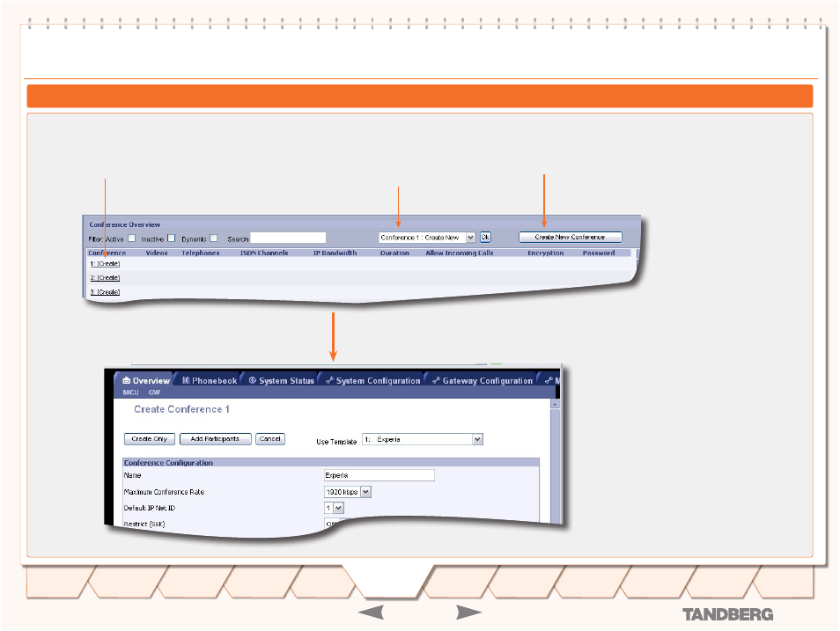Click the ISDN Channels column header

[264, 253]
